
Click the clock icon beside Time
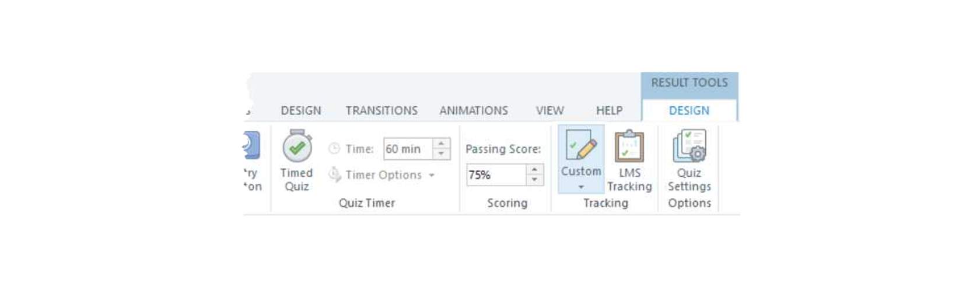(x=334, y=149)
